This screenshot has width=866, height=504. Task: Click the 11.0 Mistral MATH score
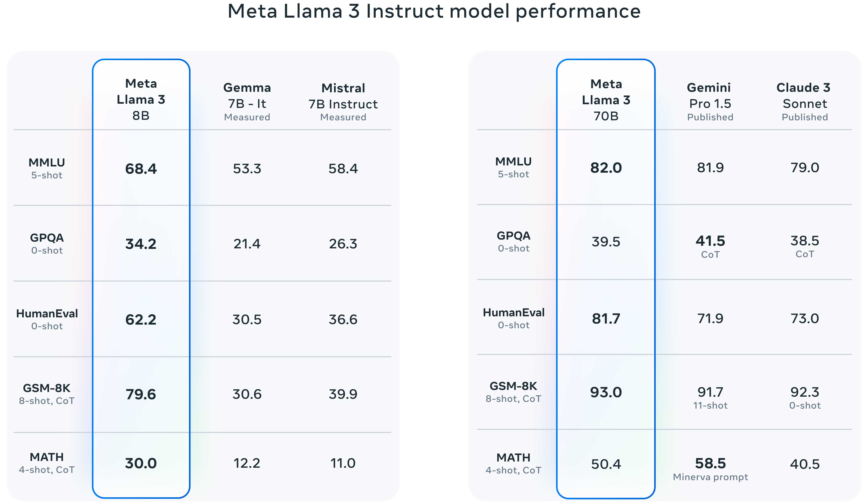[343, 463]
